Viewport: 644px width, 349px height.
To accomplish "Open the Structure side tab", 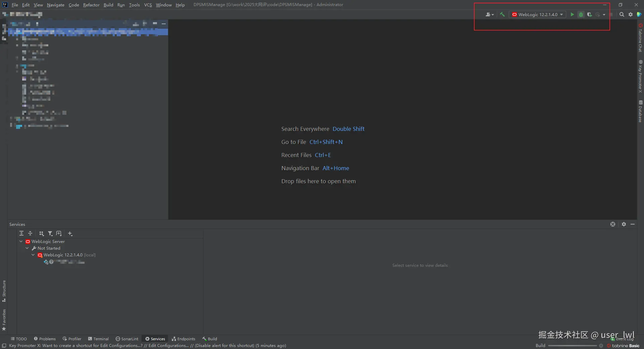I will 4,291.
